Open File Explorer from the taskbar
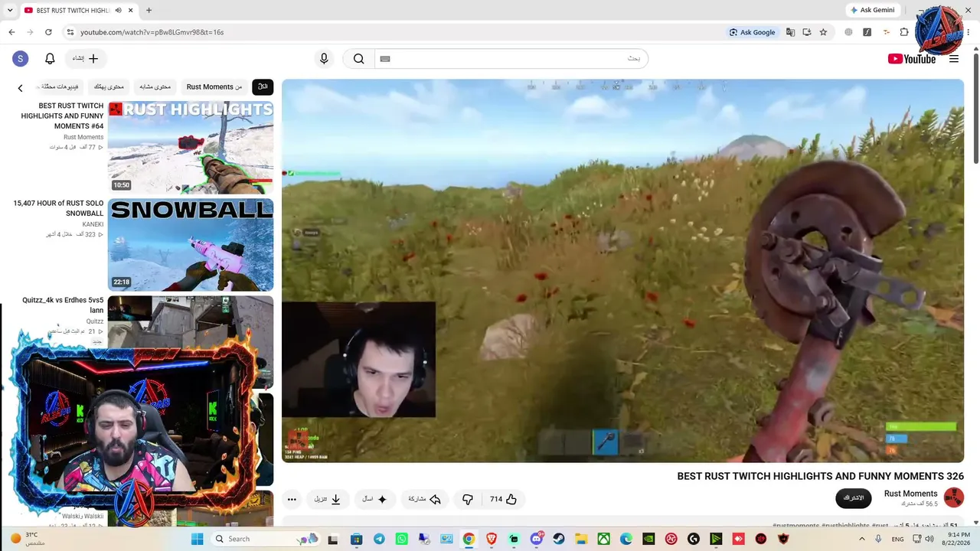 pos(581,539)
